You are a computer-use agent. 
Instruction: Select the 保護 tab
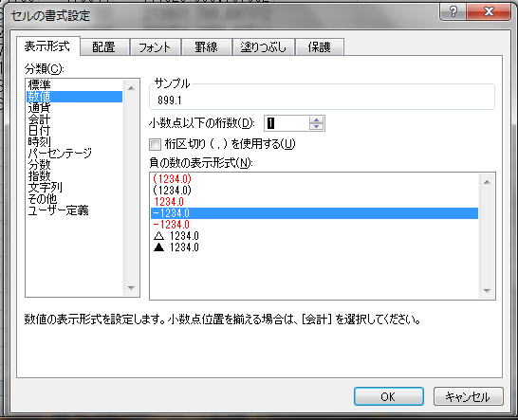pyautogui.click(x=319, y=47)
